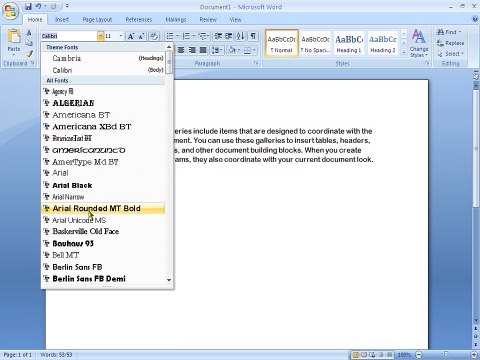Copy selection with the Copy icon
This screenshot has width=480, height=360.
pyautogui.click(x=29, y=43)
